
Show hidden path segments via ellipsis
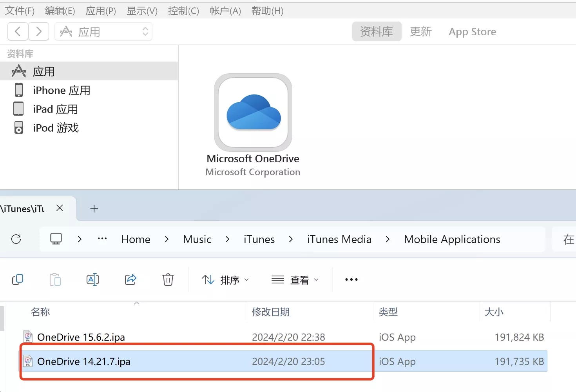tap(102, 238)
